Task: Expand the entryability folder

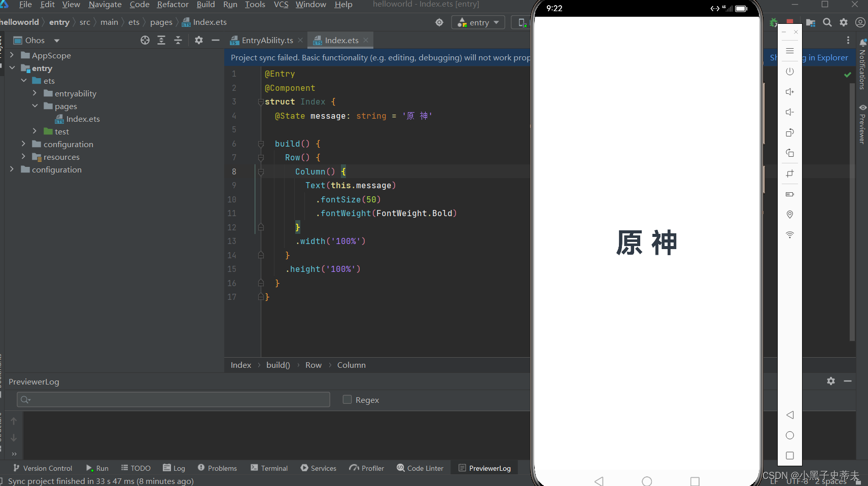Action: (34, 93)
